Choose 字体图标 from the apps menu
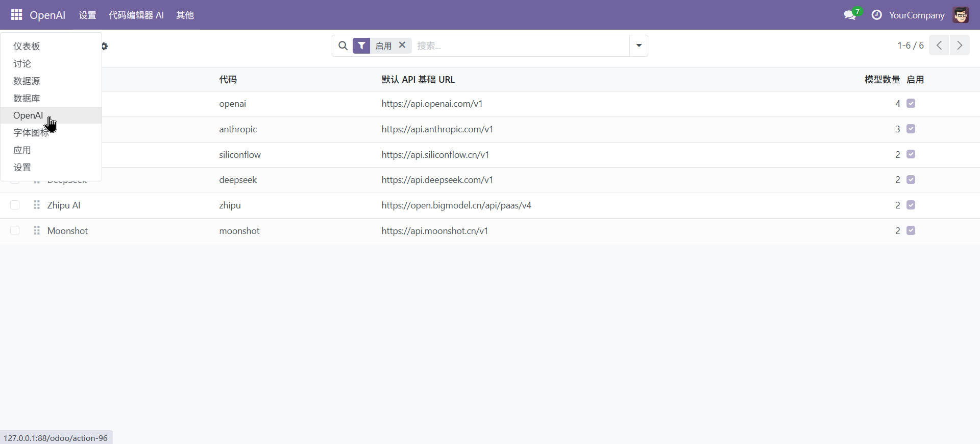980x444 pixels. (x=31, y=133)
